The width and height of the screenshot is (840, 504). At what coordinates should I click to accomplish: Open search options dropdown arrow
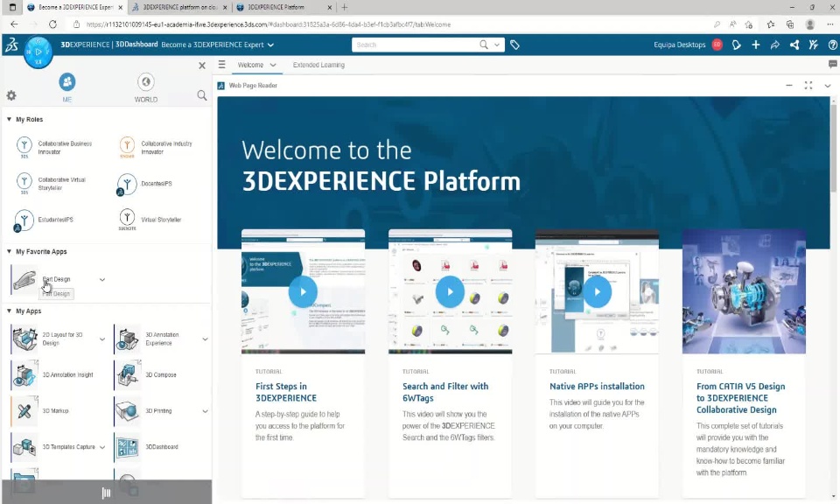click(497, 45)
